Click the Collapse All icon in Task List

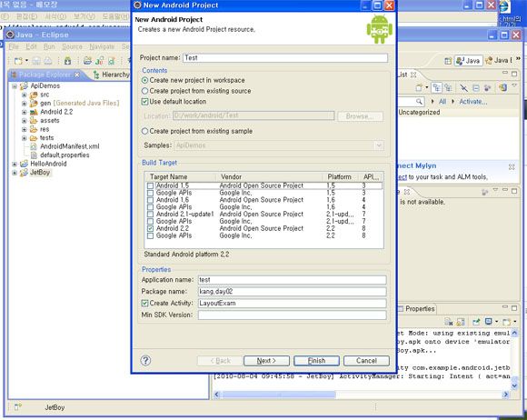click(x=475, y=88)
